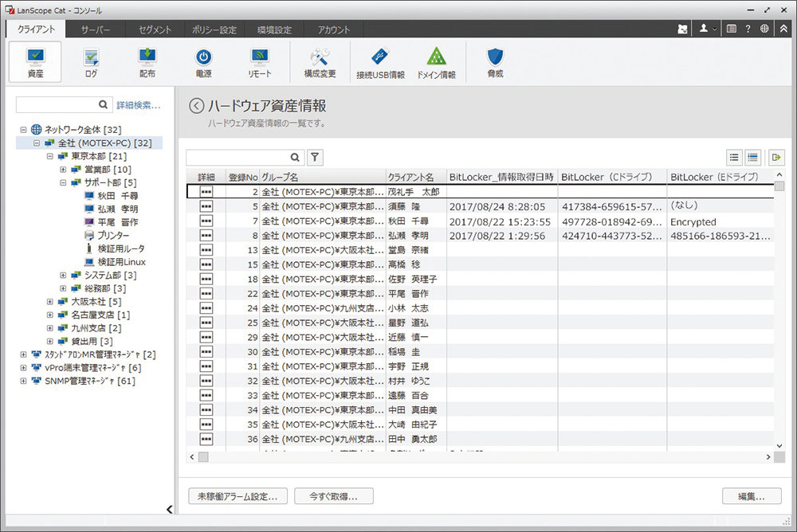Screen dimensions: 797x532
Task: Collapse the 東京本部 node
Action: [49, 156]
